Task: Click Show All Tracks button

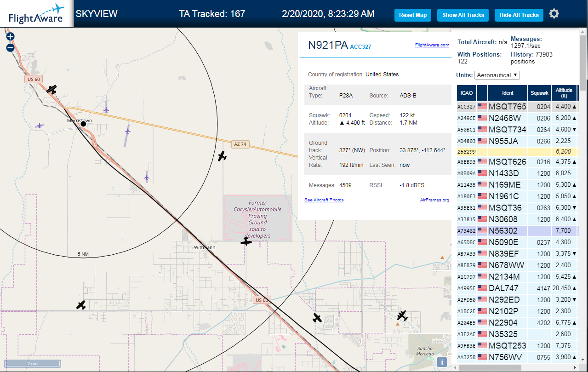Action: point(463,15)
